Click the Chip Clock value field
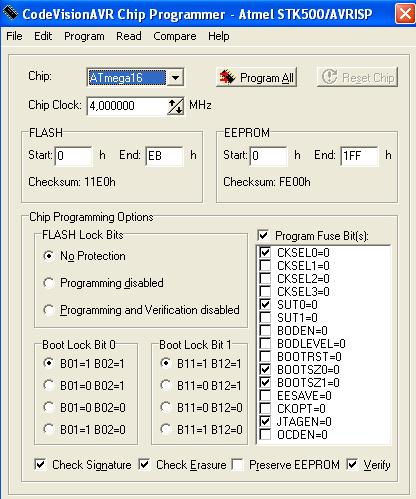The image size is (416, 499). click(127, 106)
